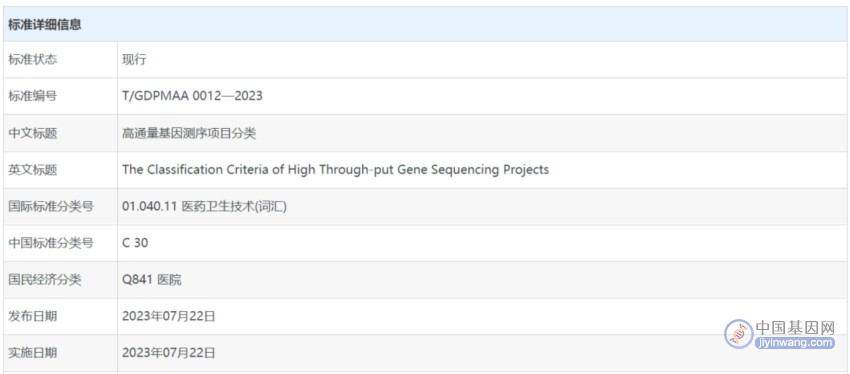Viewport: 850px width, 374px height.
Task: Click the 国际标准分类号 label cell
Action: (x=60, y=207)
